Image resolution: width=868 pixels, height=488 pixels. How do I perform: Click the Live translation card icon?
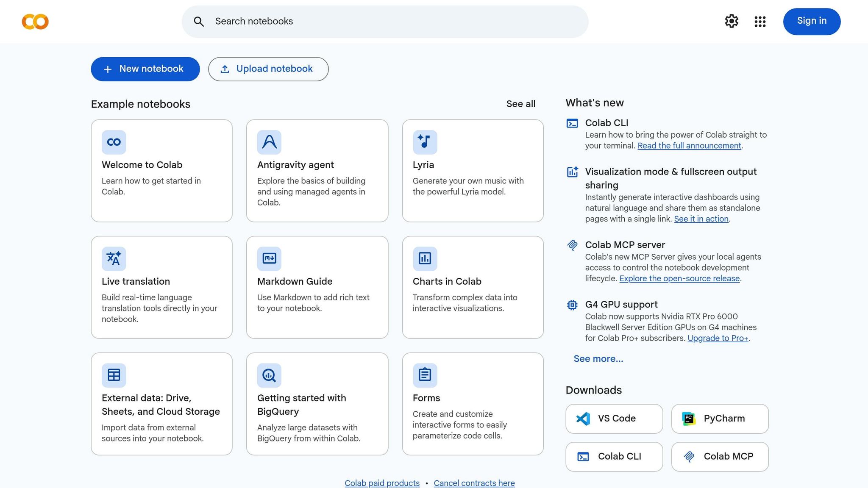(x=114, y=258)
